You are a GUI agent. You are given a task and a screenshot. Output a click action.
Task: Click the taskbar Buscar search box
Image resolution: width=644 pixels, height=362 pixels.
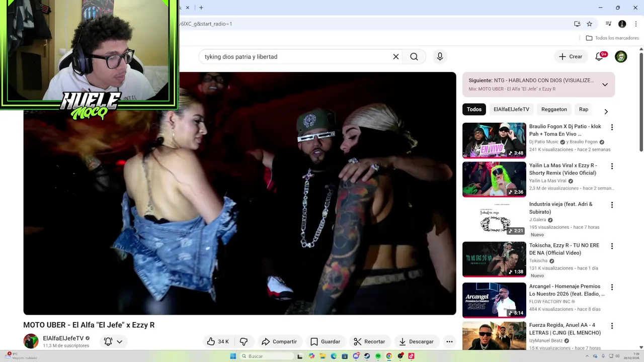click(x=267, y=356)
